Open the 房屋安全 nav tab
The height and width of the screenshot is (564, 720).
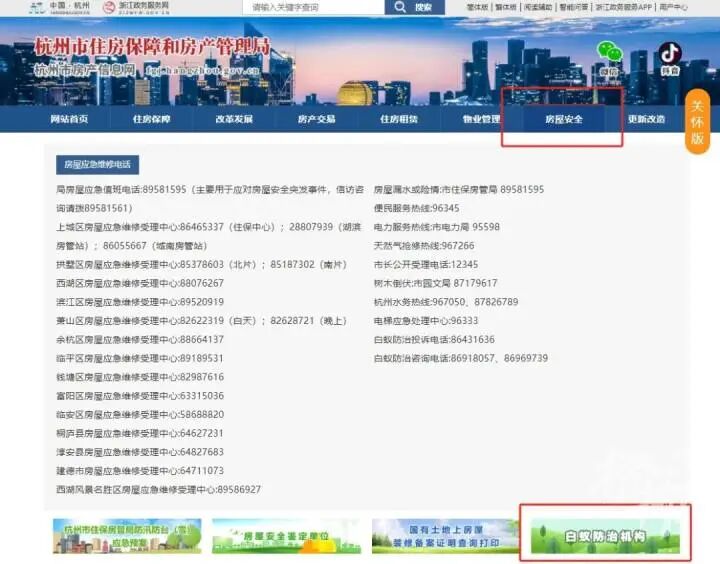564,119
